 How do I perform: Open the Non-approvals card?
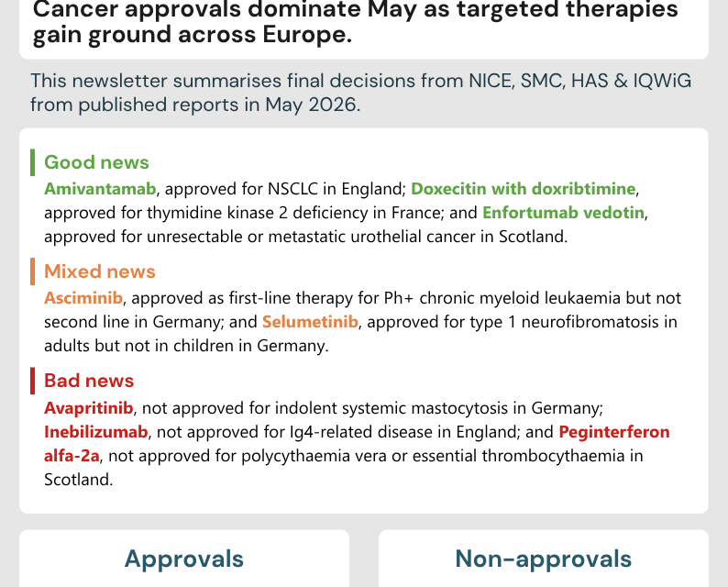(543, 559)
